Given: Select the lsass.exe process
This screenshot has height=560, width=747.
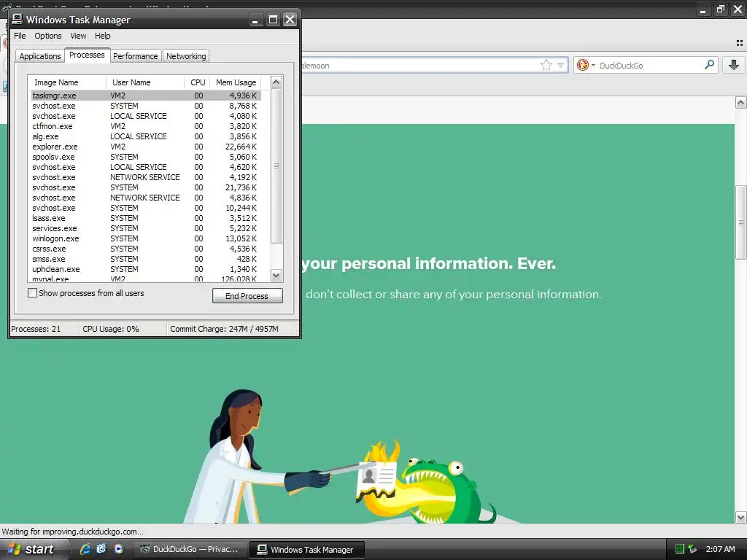Looking at the screenshot, I should pos(146,218).
